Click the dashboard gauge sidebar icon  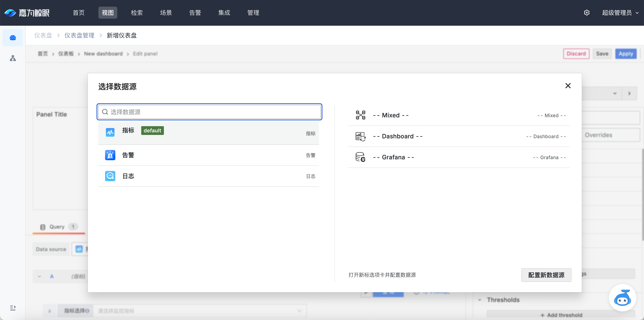click(x=13, y=38)
